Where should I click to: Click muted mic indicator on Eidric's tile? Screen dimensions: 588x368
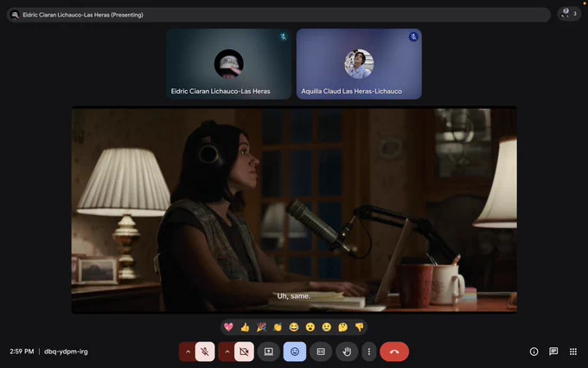point(284,36)
